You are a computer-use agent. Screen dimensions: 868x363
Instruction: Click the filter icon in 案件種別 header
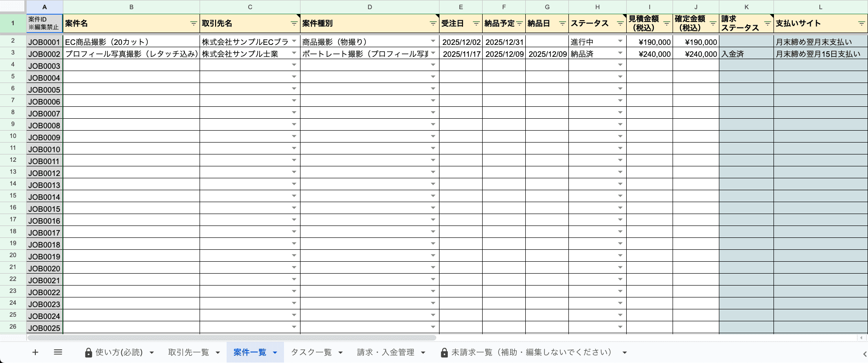coord(433,24)
